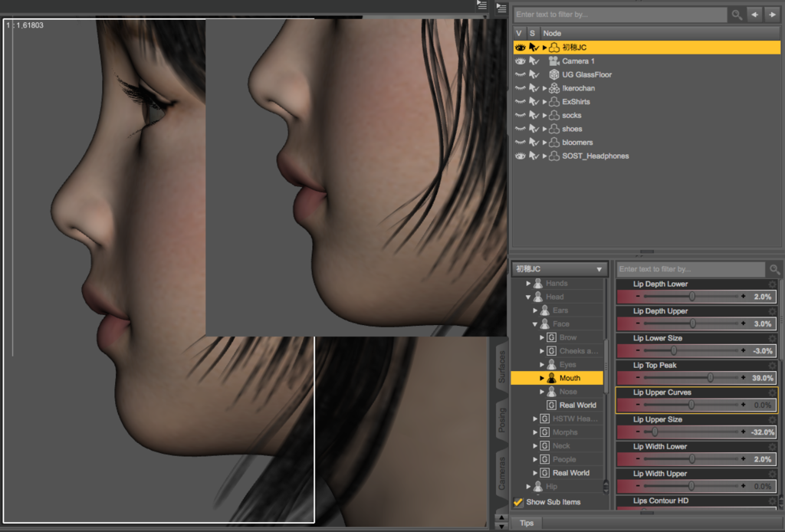Expand the 初穂JC node in Scene
The image size is (785, 532).
(545, 48)
